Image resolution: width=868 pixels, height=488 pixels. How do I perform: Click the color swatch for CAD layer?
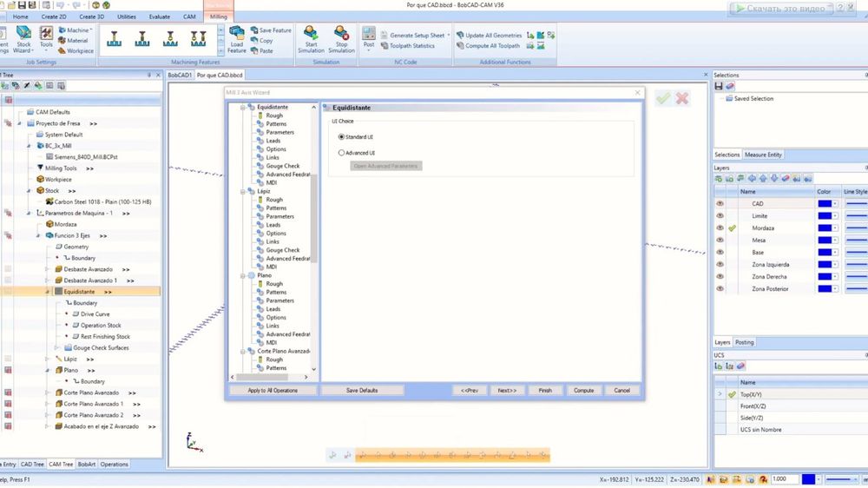[825, 204]
